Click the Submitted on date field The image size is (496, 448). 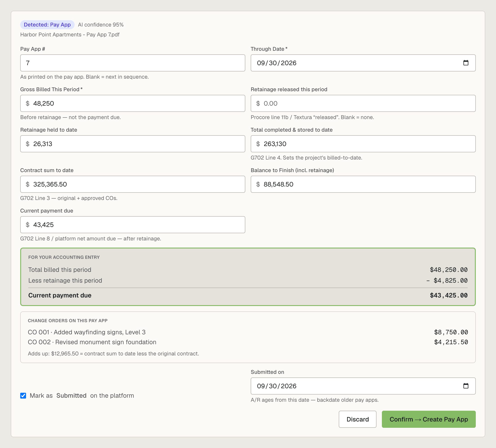pyautogui.click(x=363, y=386)
